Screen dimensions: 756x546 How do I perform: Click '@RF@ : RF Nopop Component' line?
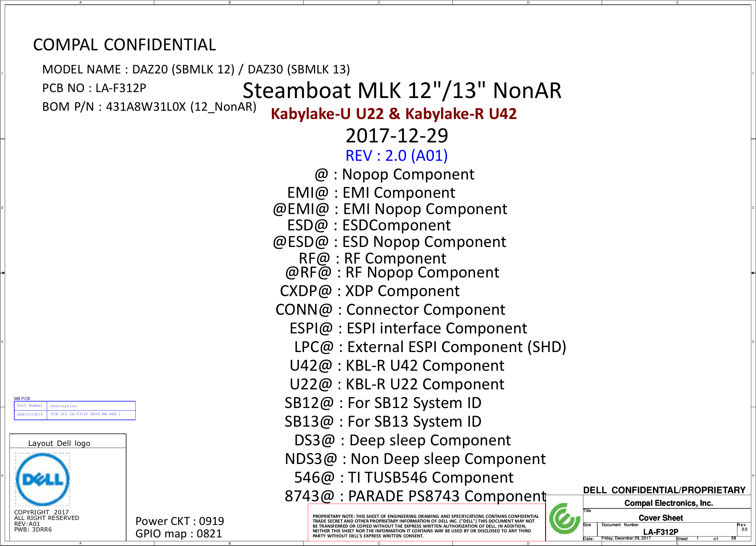point(392,273)
